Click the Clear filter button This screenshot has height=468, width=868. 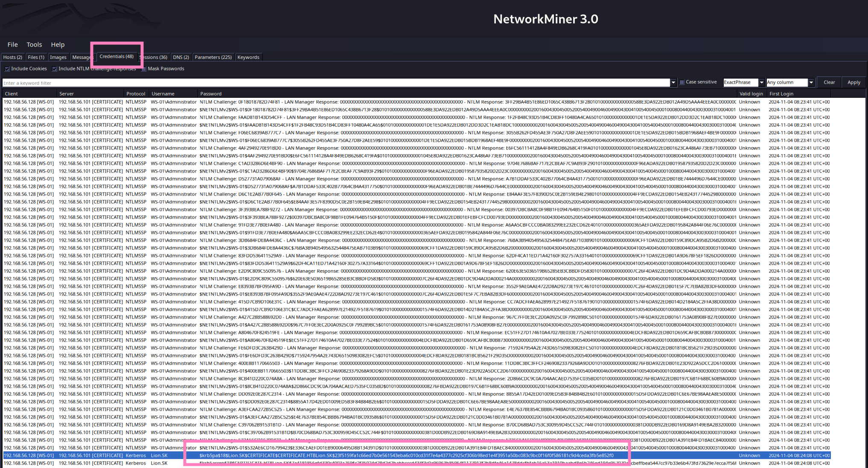pyautogui.click(x=829, y=82)
